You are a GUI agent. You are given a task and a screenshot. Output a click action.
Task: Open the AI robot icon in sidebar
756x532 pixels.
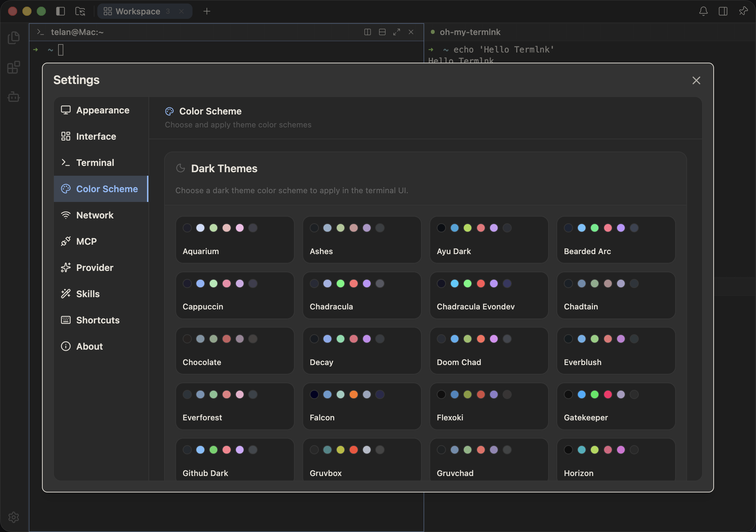pyautogui.click(x=14, y=96)
